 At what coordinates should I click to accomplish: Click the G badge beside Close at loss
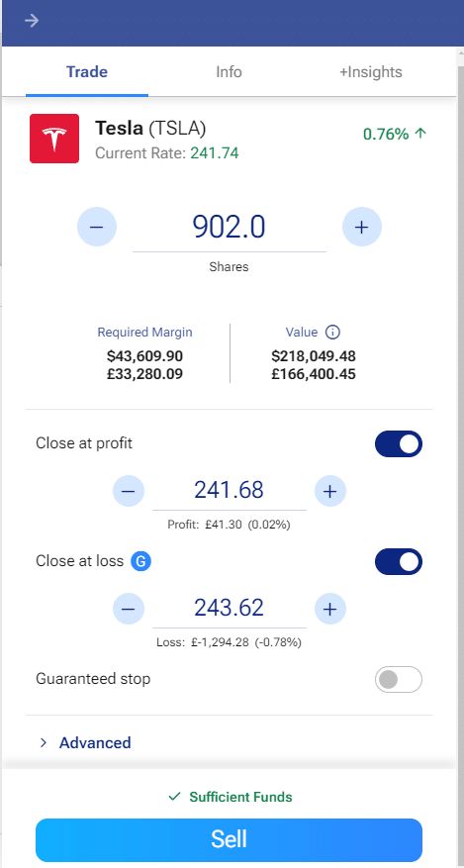click(141, 561)
